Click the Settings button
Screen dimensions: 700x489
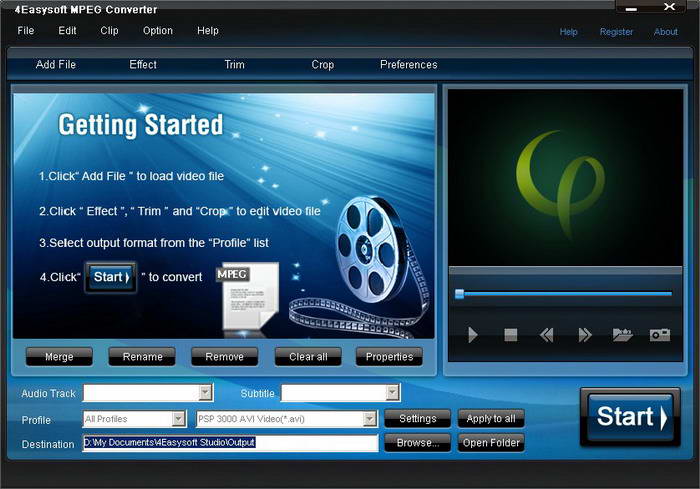click(x=417, y=418)
